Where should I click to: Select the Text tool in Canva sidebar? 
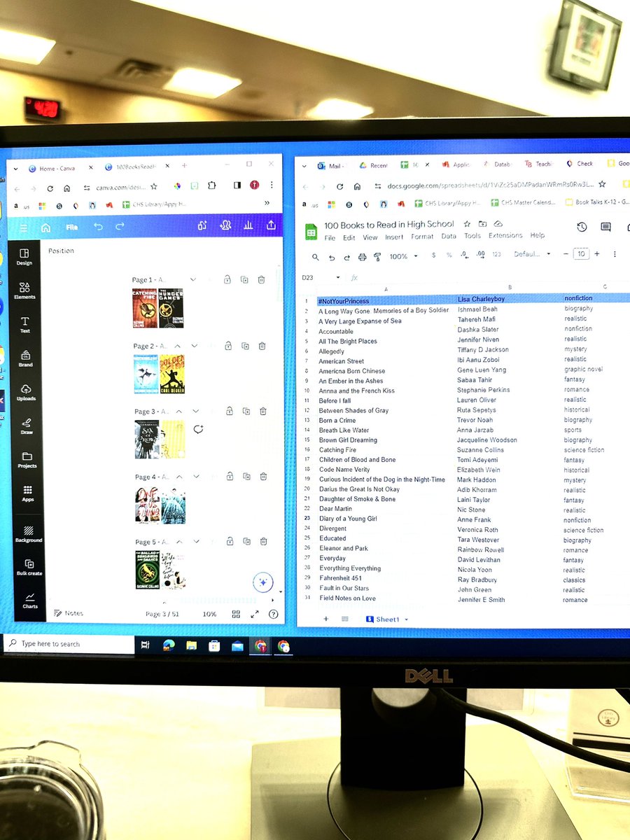coord(25,325)
